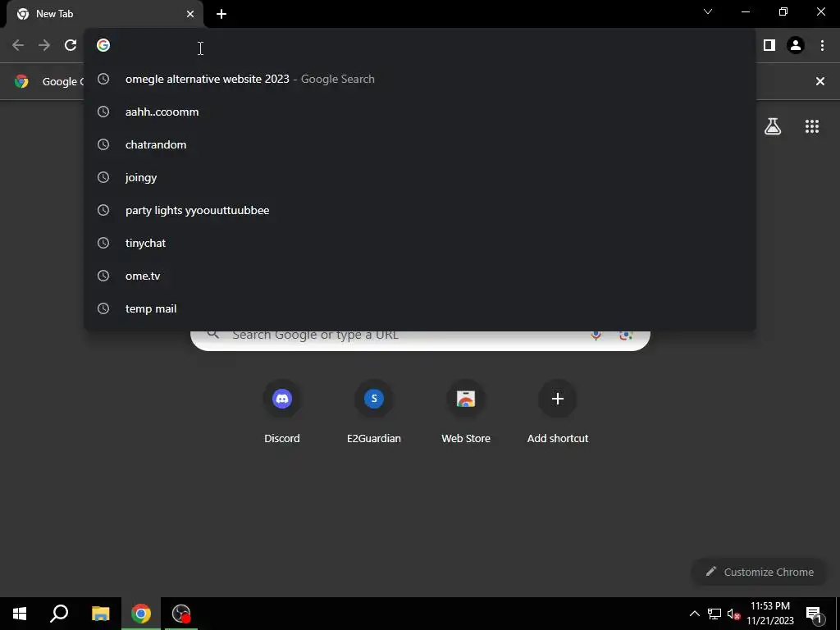Click the network status tray icon
This screenshot has height=630, width=840.
(x=714, y=614)
